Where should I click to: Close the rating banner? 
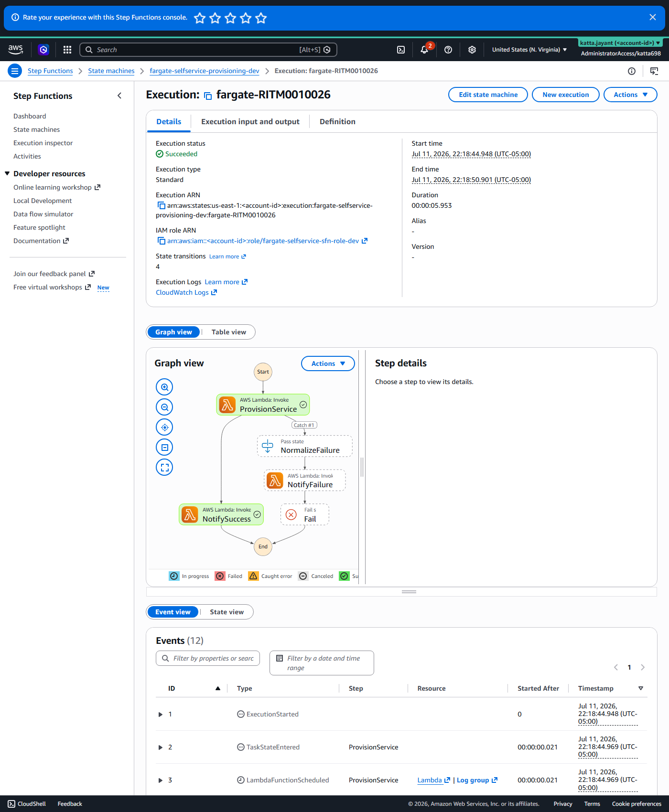click(653, 17)
